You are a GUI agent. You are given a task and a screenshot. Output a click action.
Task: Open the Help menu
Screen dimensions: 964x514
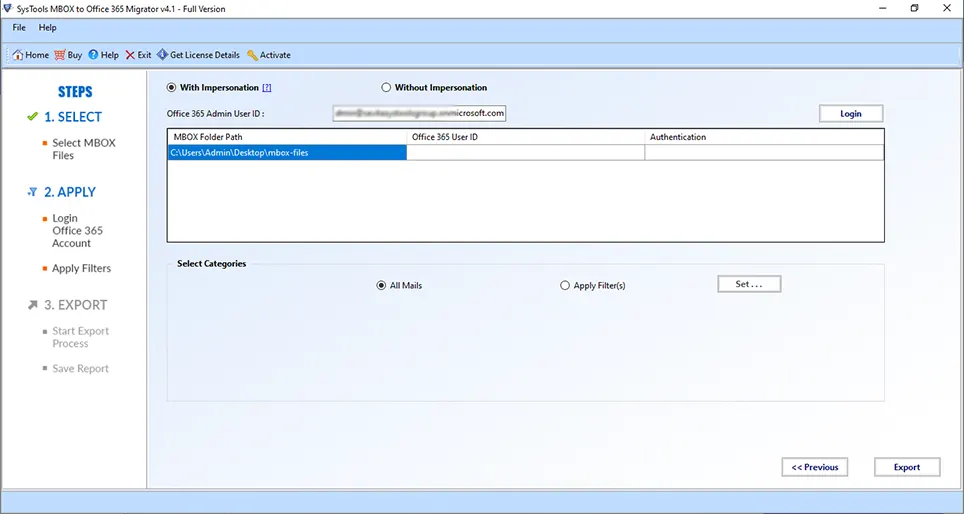click(47, 28)
